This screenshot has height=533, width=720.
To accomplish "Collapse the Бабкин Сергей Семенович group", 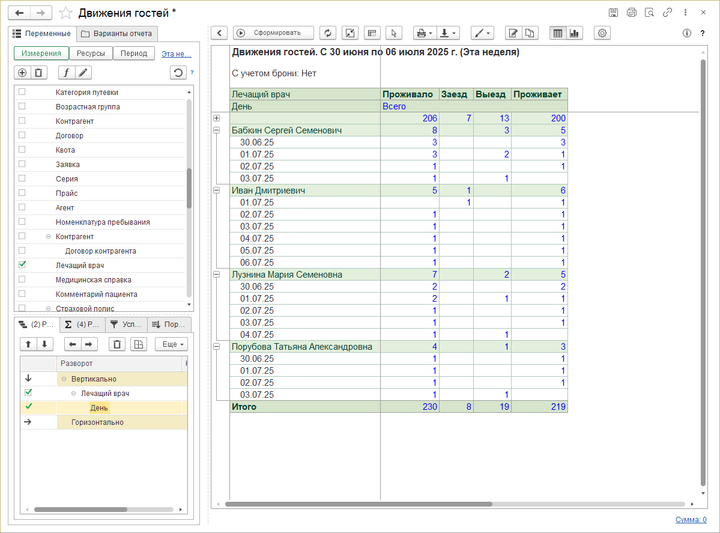I will tap(217, 130).
